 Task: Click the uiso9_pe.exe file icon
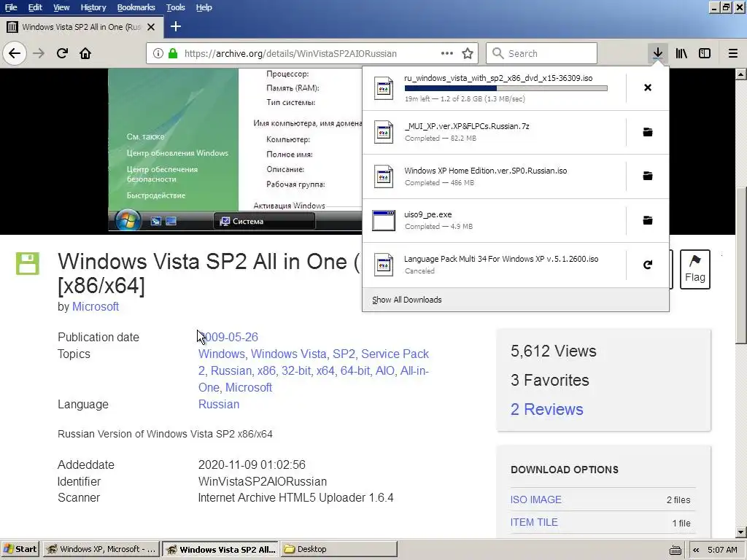pos(384,220)
